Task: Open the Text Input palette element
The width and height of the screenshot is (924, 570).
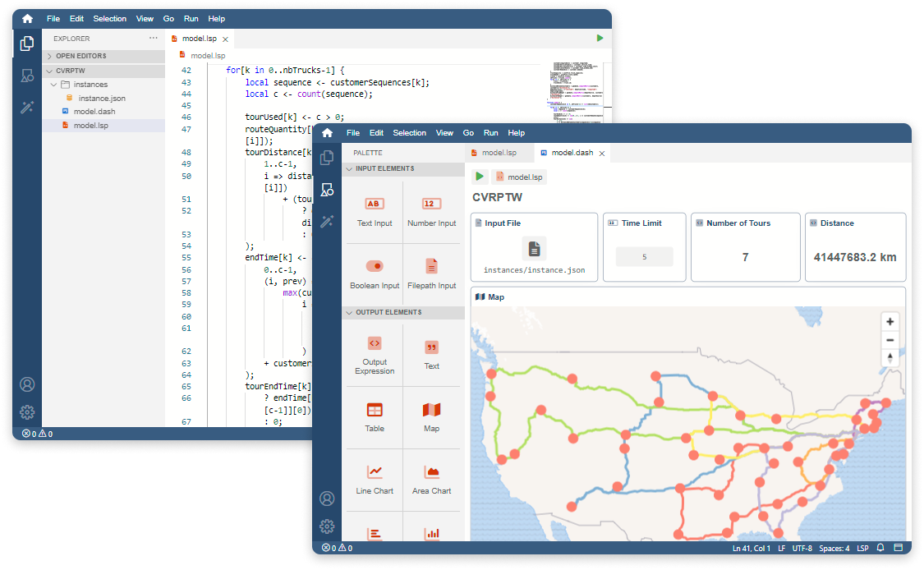Action: (x=375, y=211)
